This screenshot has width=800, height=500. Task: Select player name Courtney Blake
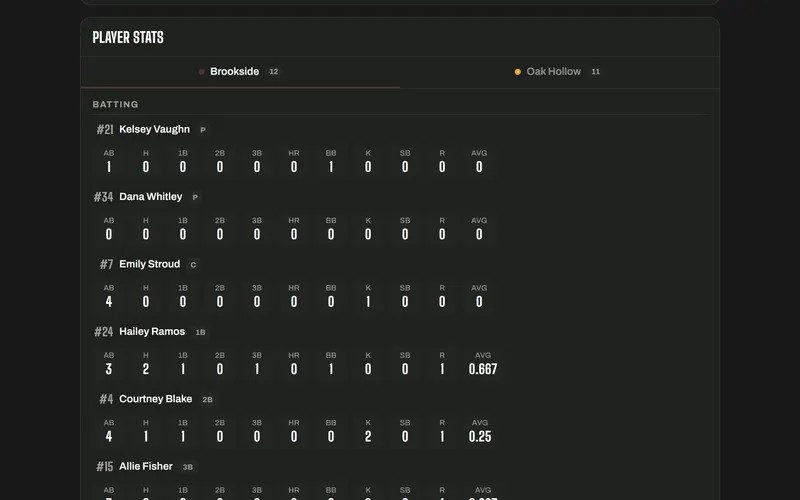coord(156,399)
